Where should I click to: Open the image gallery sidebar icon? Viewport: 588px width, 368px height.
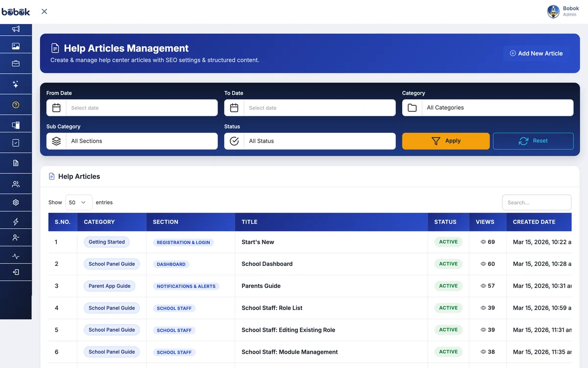(16, 46)
